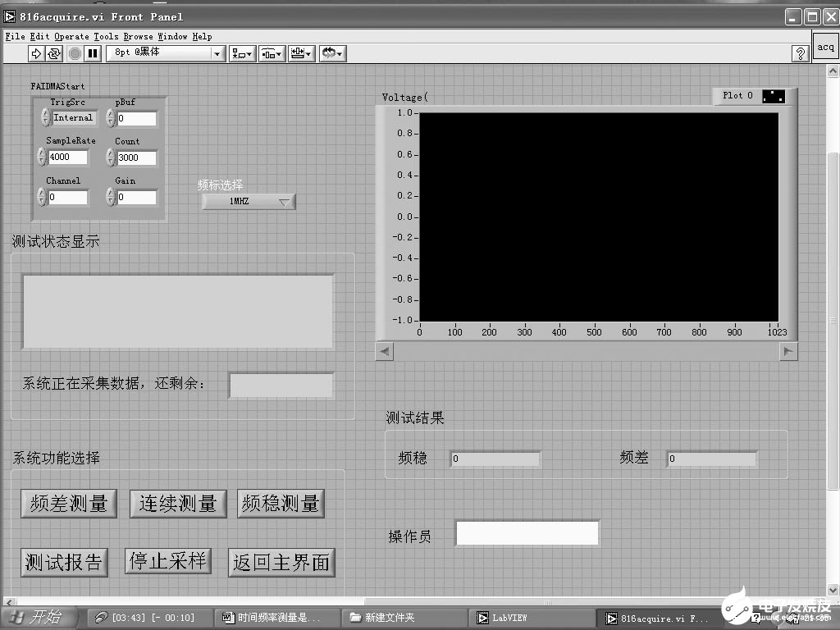Click the 频稳 result field

click(495, 459)
